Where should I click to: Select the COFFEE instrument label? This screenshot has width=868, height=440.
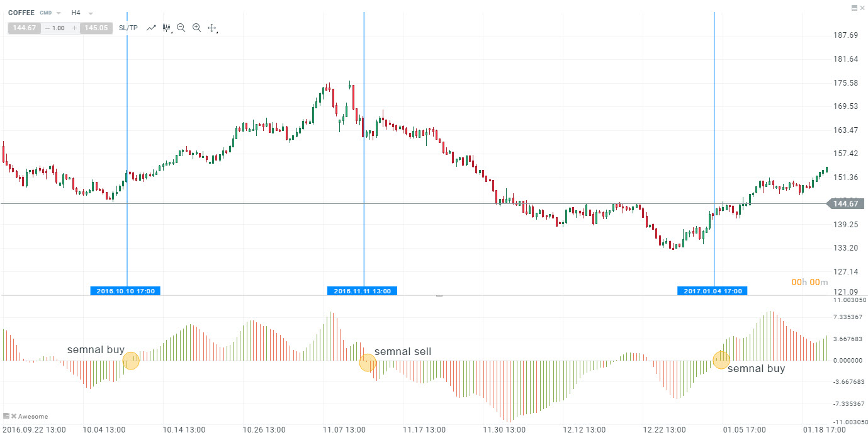click(x=20, y=12)
